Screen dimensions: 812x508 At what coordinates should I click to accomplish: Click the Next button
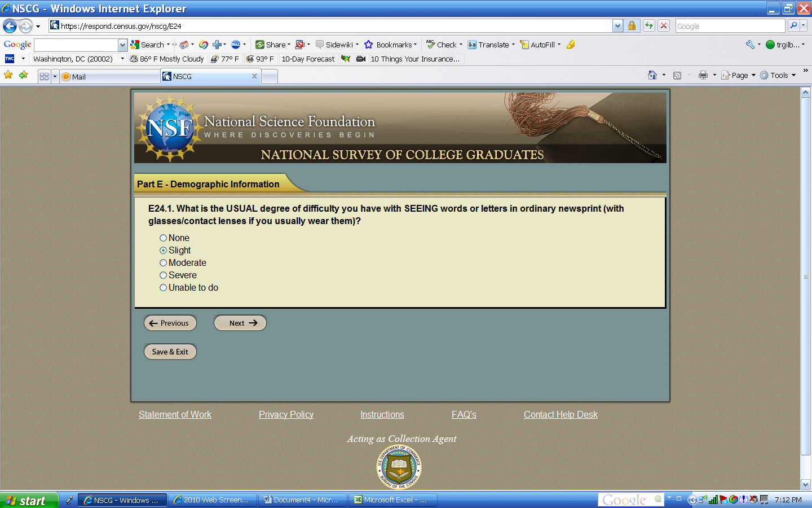tap(240, 323)
